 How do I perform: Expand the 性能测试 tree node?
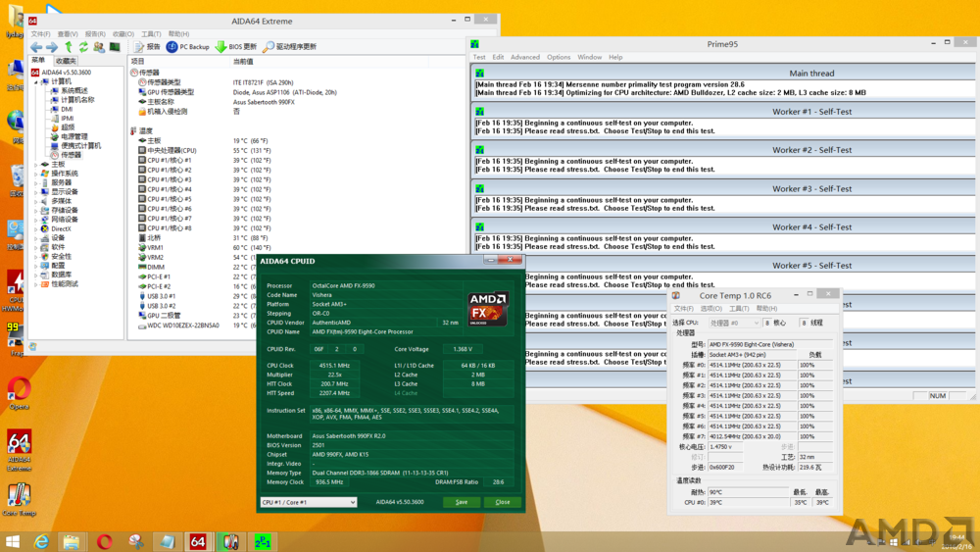35,283
